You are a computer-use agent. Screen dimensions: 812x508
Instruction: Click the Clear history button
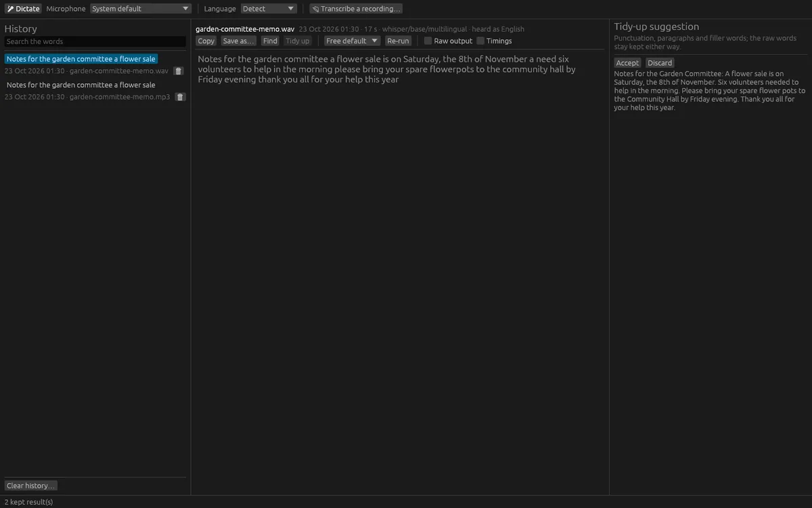click(31, 486)
